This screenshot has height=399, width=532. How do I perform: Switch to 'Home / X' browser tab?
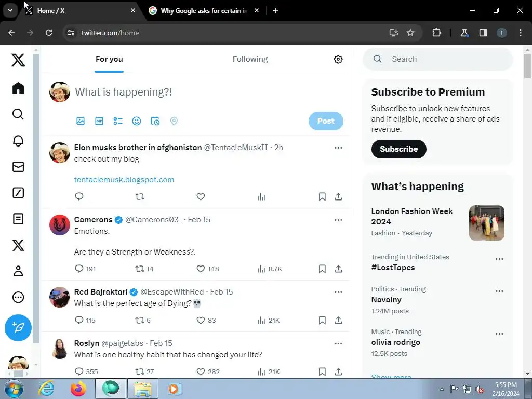(x=82, y=11)
